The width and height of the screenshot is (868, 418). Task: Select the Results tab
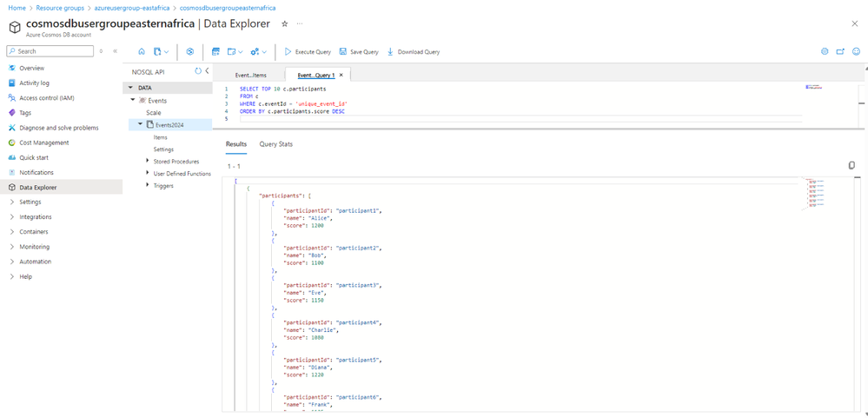point(236,144)
